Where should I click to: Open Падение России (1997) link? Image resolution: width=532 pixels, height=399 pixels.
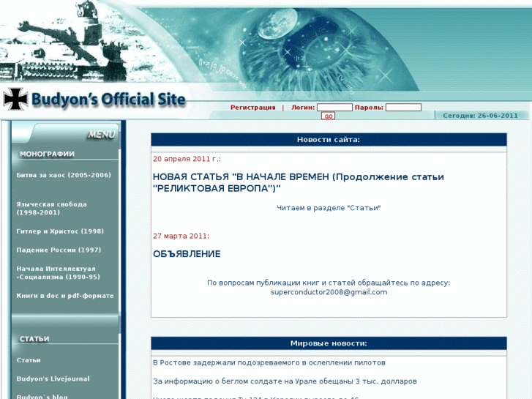(x=59, y=250)
